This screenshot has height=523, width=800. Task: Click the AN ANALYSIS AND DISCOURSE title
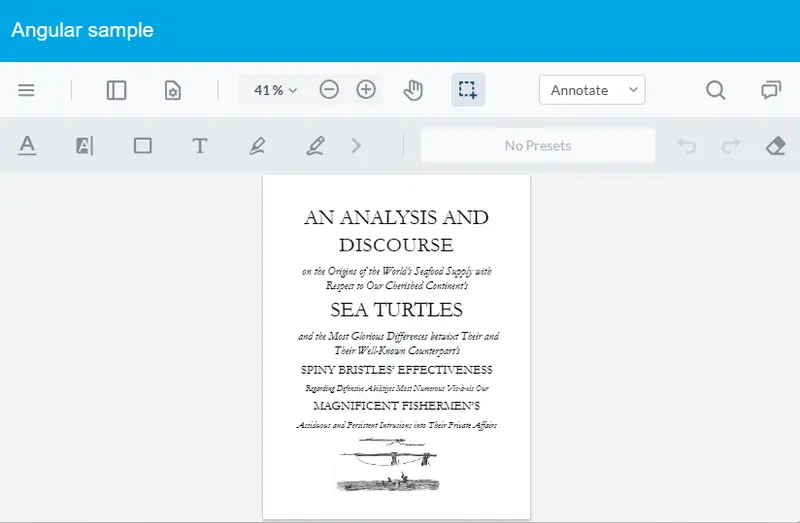tap(396, 231)
